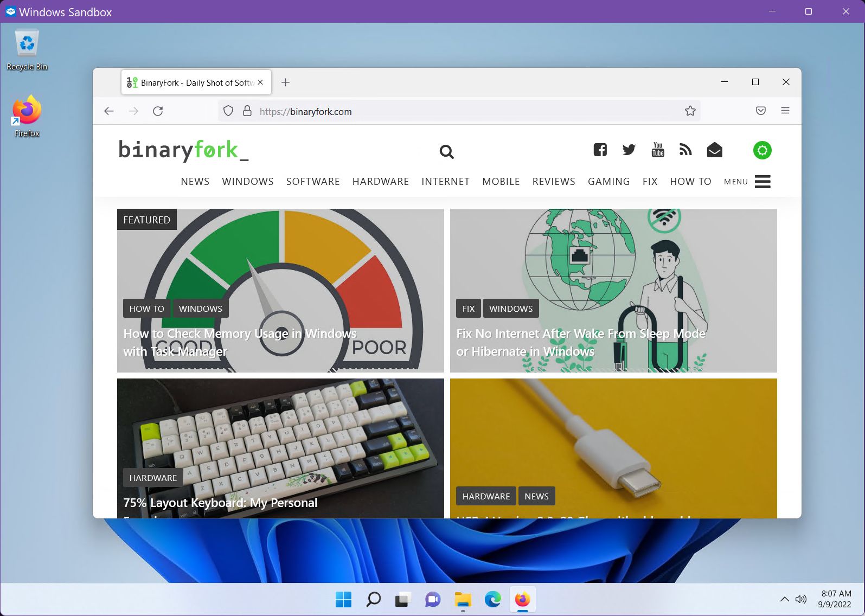Click the volume speaker tray icon
The height and width of the screenshot is (616, 865).
801,599
